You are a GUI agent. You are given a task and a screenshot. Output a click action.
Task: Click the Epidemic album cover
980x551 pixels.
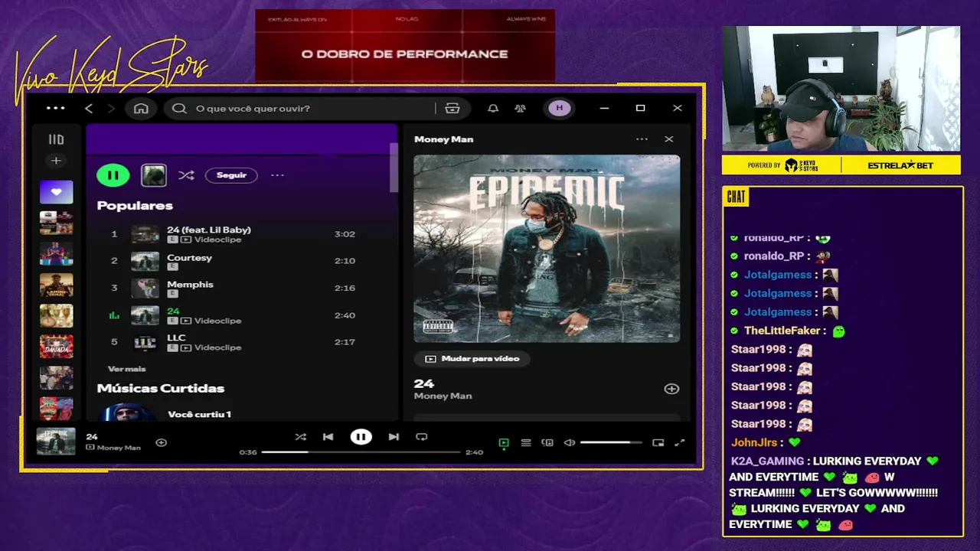547,249
